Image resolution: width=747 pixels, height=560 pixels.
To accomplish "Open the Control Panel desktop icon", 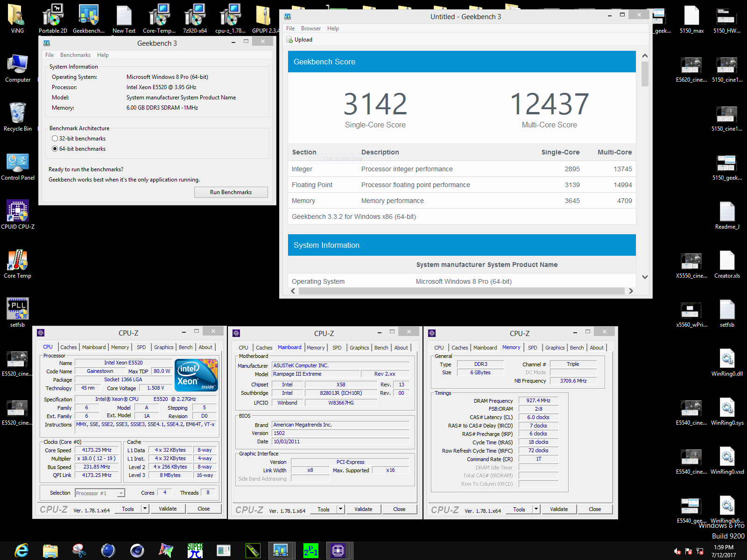I will [18, 166].
